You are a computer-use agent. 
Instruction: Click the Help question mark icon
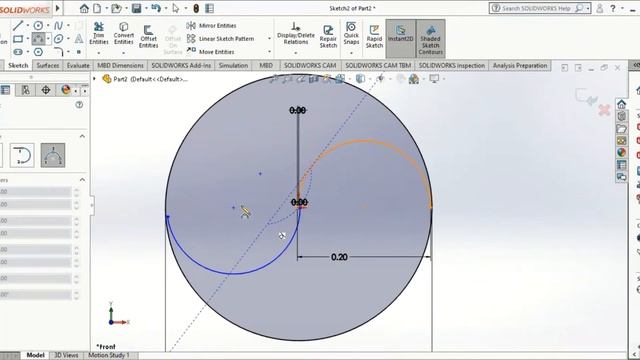point(613,8)
